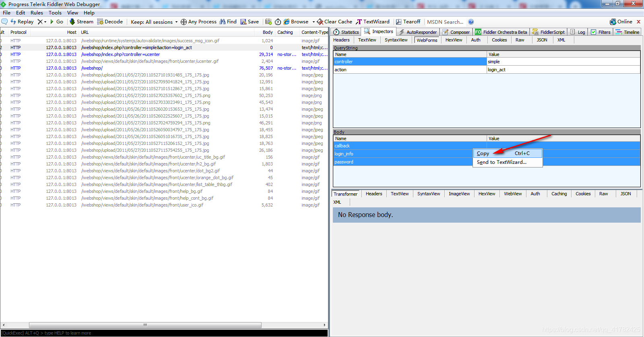Open the Browse dropdown arrow
This screenshot has width=644, height=337.
pos(314,22)
